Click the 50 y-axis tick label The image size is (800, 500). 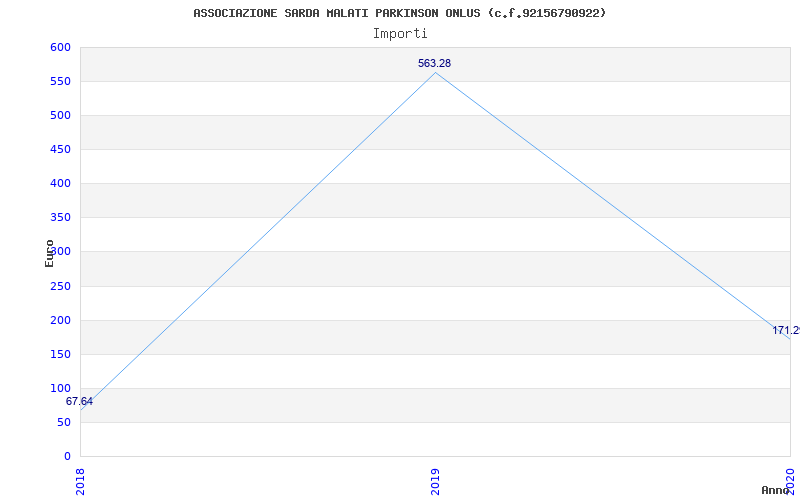[64, 422]
